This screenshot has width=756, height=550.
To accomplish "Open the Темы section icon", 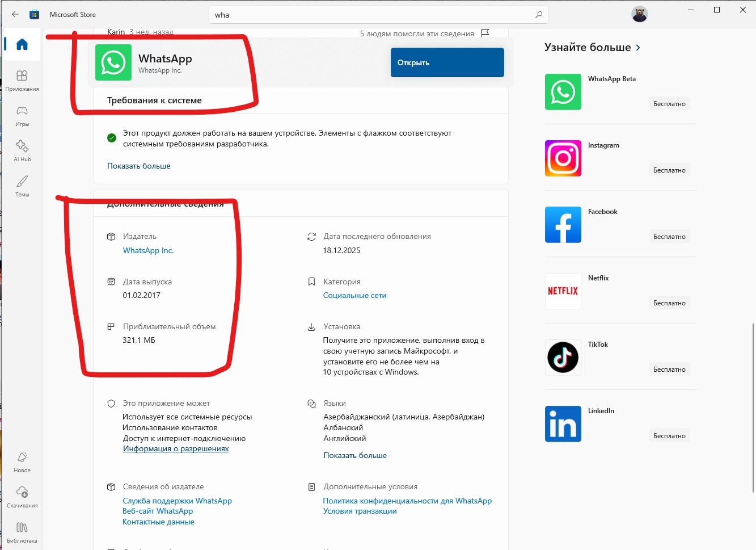I will point(22,186).
